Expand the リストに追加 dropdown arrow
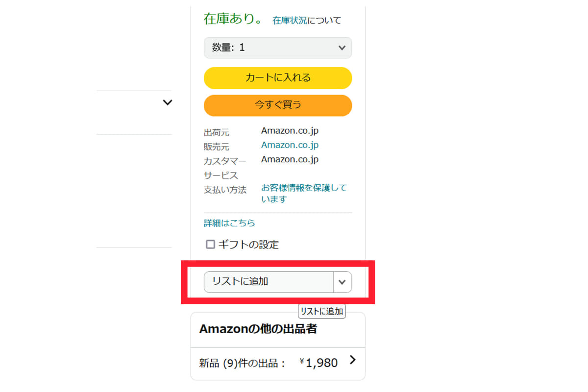The height and width of the screenshot is (392, 588). click(x=343, y=282)
